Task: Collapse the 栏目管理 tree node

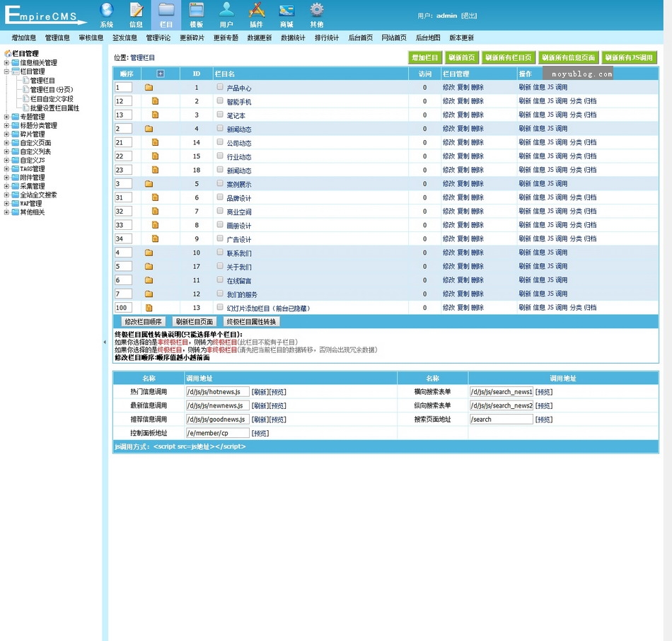Action: click(6, 71)
